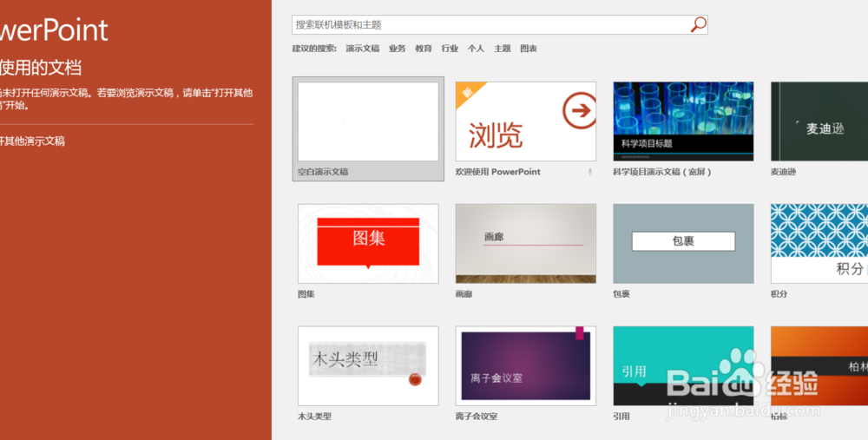Click the 科学项目演示文稿（宽屏） caption
Viewport: 868px width, 440px height.
tap(662, 172)
